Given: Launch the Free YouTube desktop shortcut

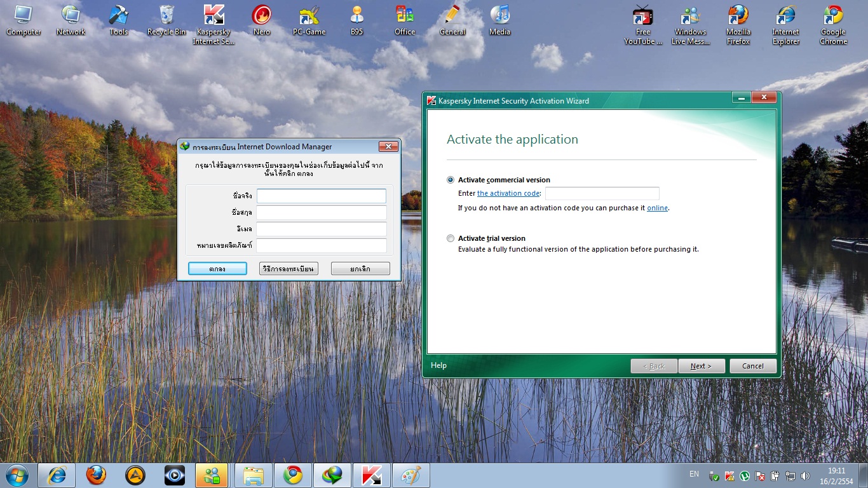Looking at the screenshot, I should point(643,25).
